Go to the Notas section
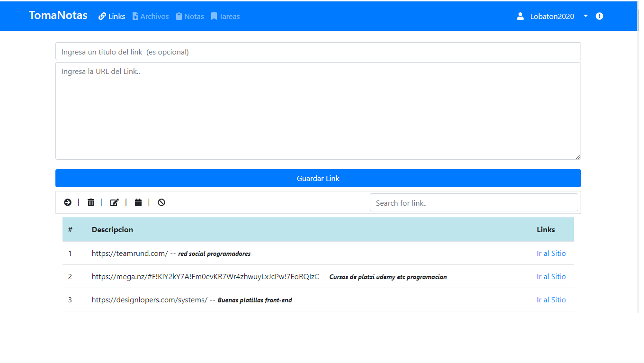Viewport: 644px width, 363px height. [189, 16]
